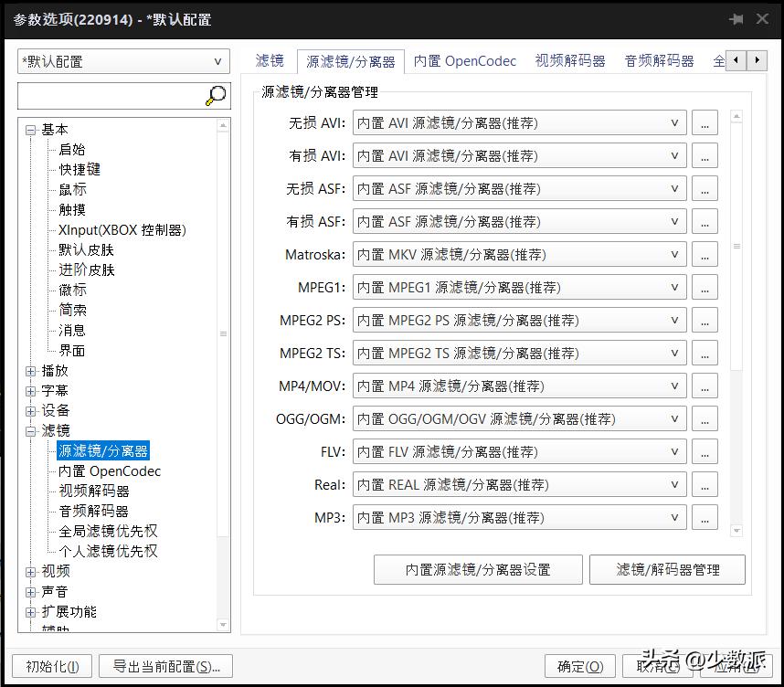Screen dimensions: 784x687
Task: Click the ... button next to 无损 AVI
Action: tap(704, 122)
